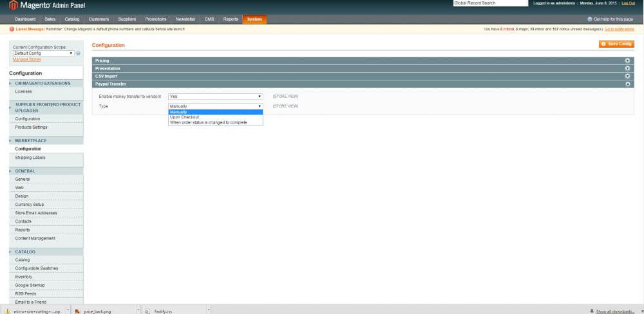The width and height of the screenshot is (644, 314).
Task: Open Enable money transfer to vendors dropdown
Action: click(216, 97)
